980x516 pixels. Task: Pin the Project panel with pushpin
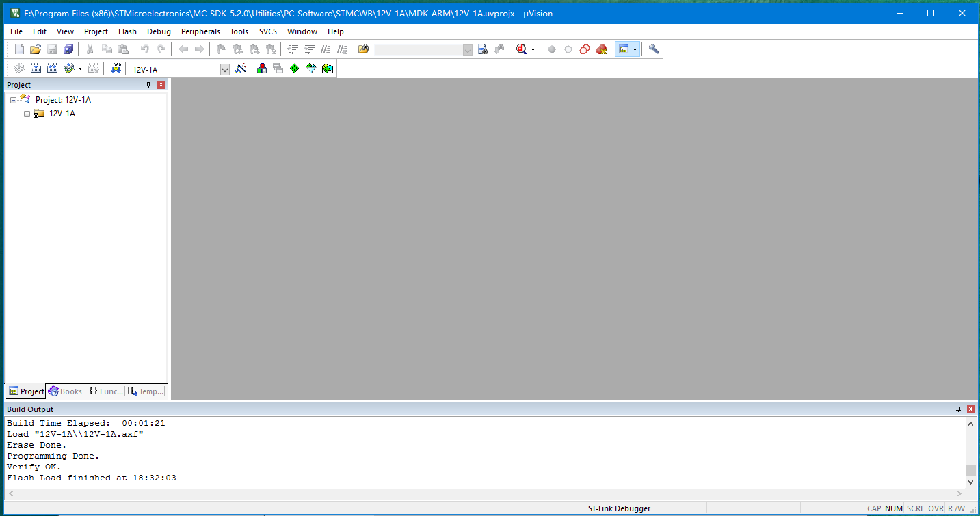click(149, 85)
